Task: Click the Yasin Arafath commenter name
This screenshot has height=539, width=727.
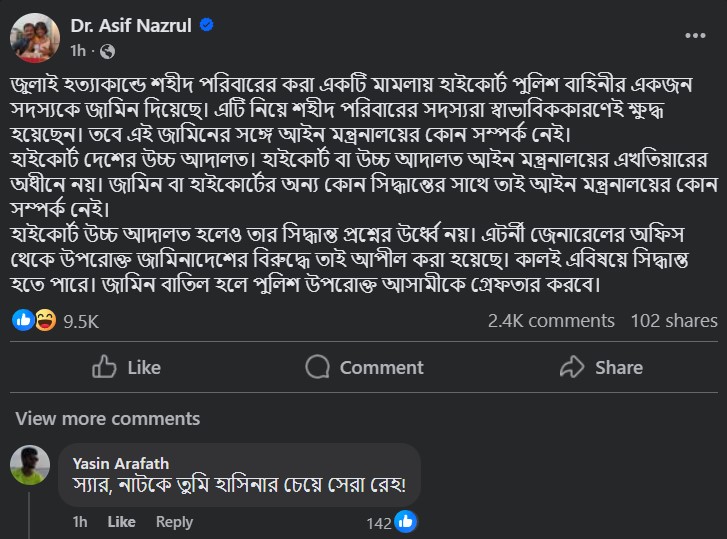Action: pos(121,464)
